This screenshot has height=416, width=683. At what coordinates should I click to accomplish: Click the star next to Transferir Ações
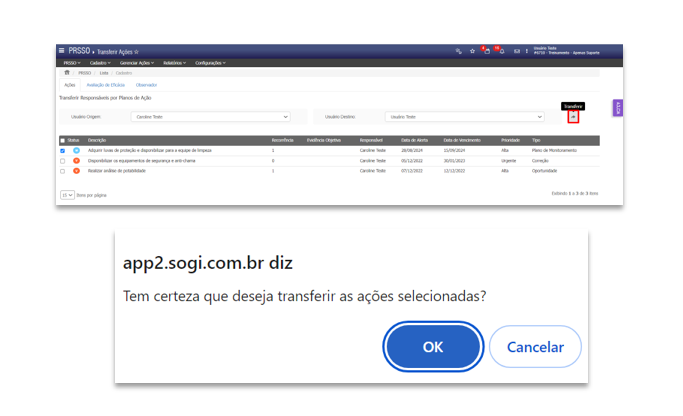click(137, 51)
